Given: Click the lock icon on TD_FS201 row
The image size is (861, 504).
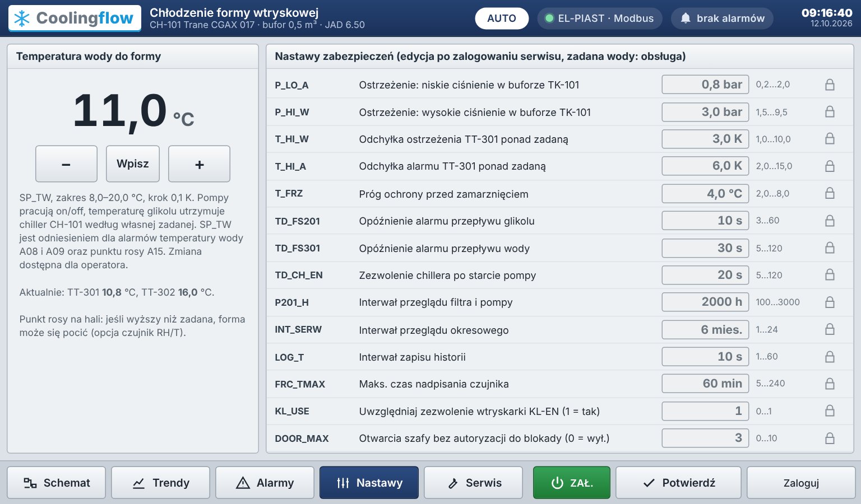Looking at the screenshot, I should click(x=830, y=221).
